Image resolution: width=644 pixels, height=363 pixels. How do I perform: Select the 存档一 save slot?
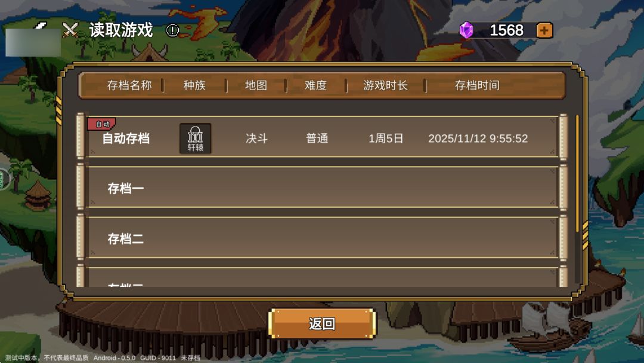(x=323, y=187)
